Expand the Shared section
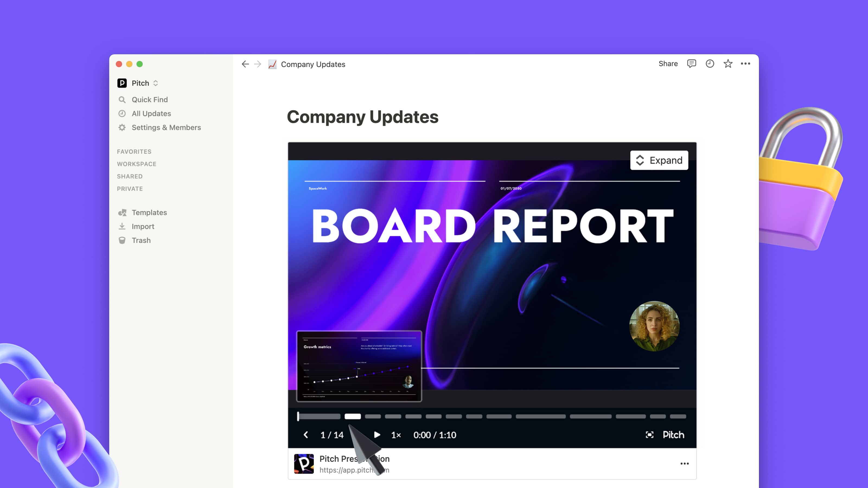 point(130,176)
